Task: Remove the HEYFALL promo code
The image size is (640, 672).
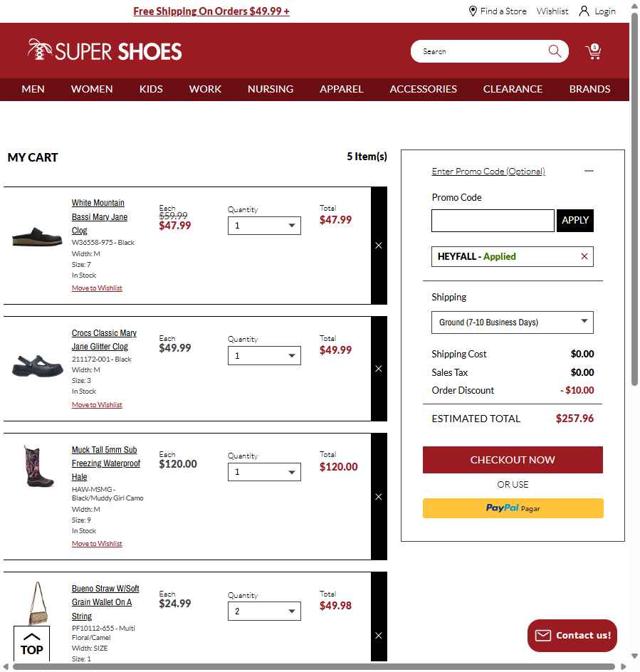Action: (x=584, y=257)
